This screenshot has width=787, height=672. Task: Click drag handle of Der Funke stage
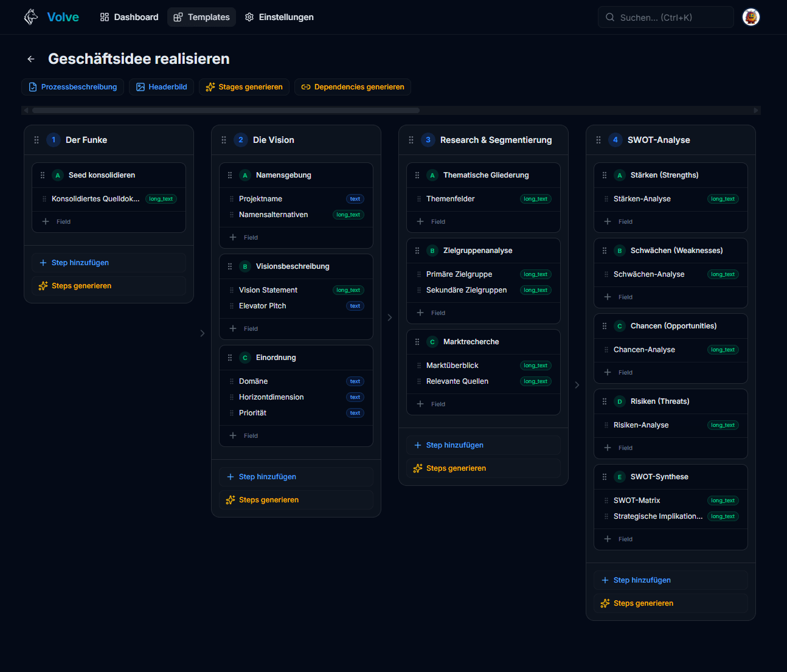pos(36,140)
